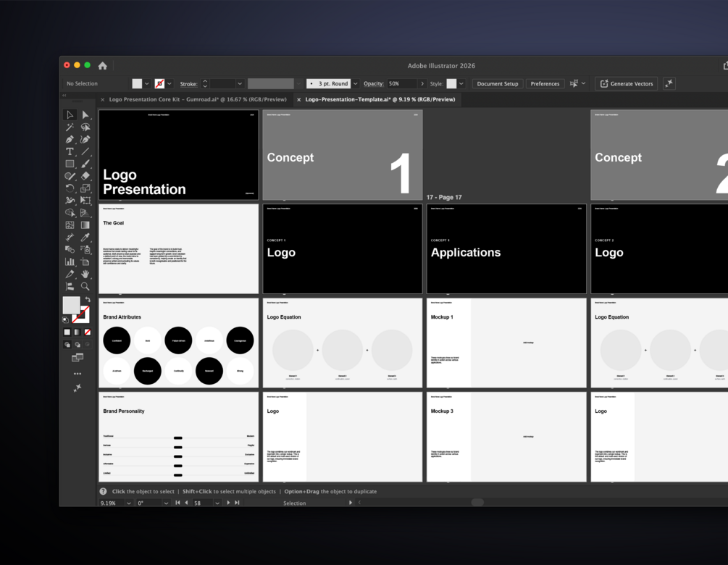The height and width of the screenshot is (565, 728).
Task: Select the Zoom magnifier tool
Action: pos(85,286)
